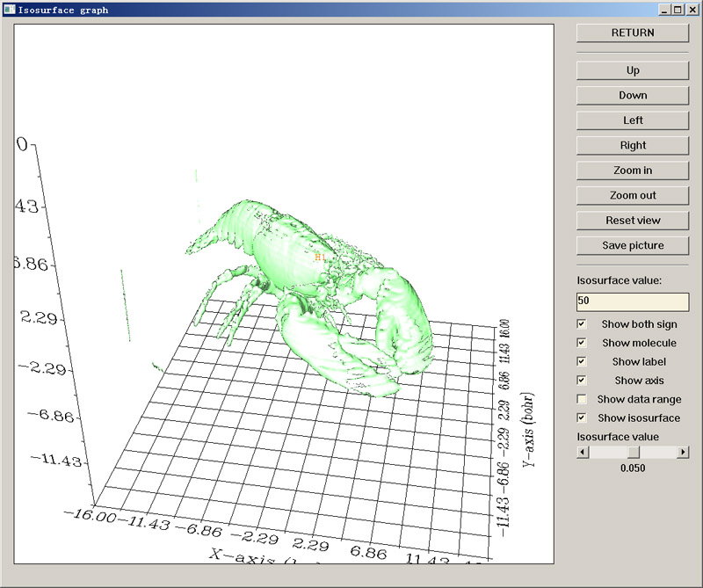Click the Isosurface value input field
Image resolution: width=703 pixels, height=588 pixels.
pyautogui.click(x=632, y=301)
